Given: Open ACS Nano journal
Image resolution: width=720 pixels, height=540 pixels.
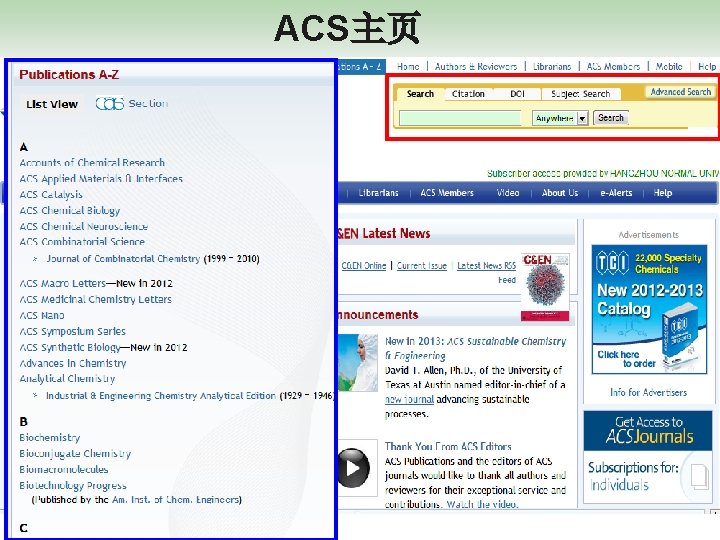Looking at the screenshot, I should pyautogui.click(x=42, y=315).
